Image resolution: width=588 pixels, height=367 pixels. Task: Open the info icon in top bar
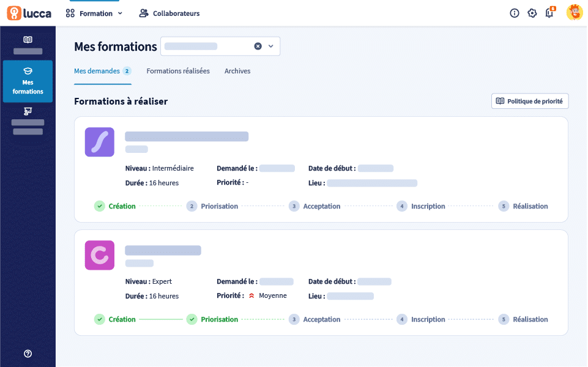(x=515, y=13)
